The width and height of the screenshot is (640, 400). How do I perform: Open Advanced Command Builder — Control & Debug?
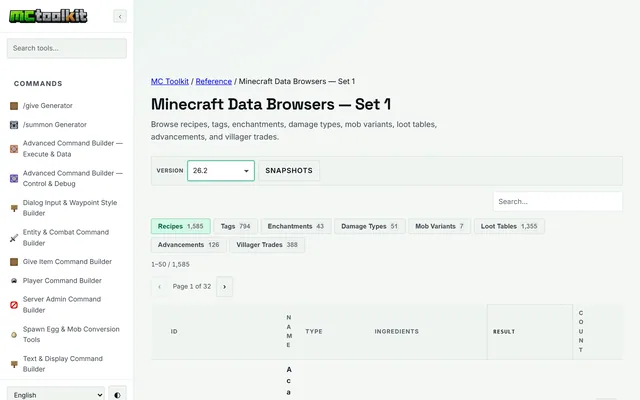point(73,178)
